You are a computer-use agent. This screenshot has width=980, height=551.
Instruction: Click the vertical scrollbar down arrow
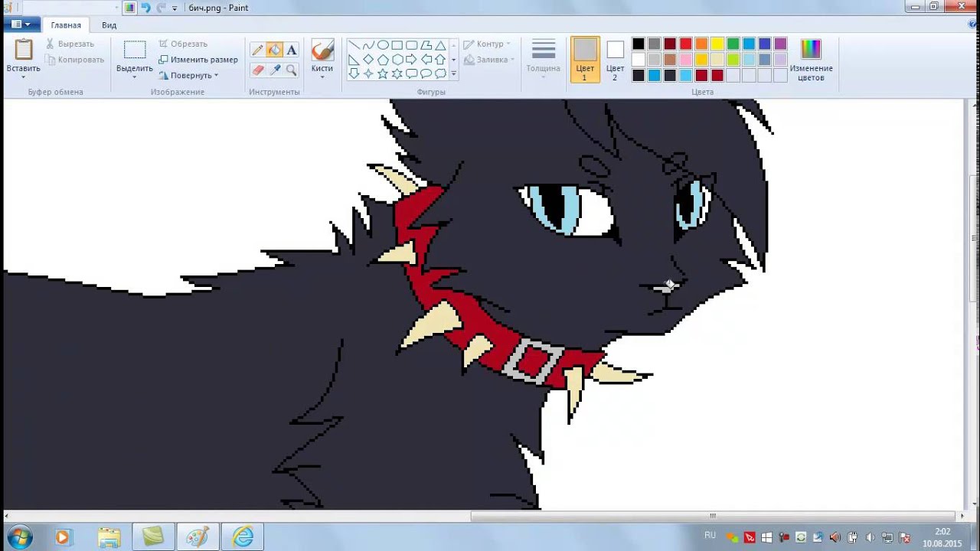(973, 505)
